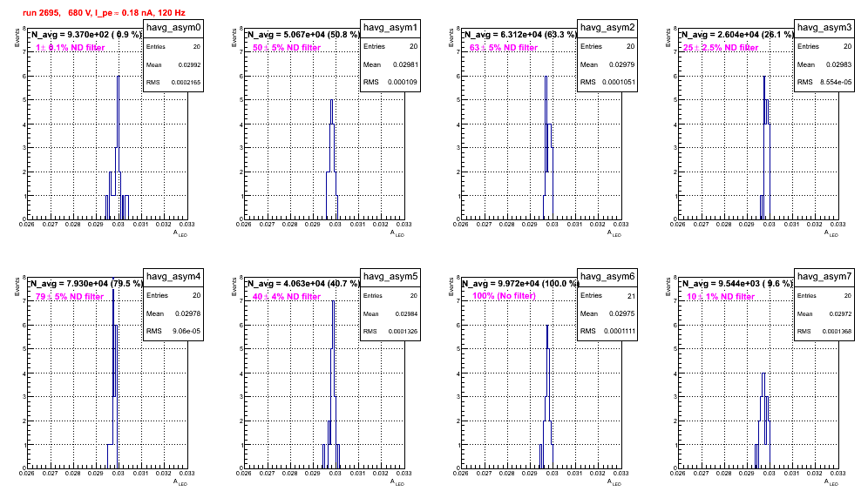868x498 pixels.
Task: Click the N_avg = 5.067e+04 label
Action: click(x=303, y=34)
